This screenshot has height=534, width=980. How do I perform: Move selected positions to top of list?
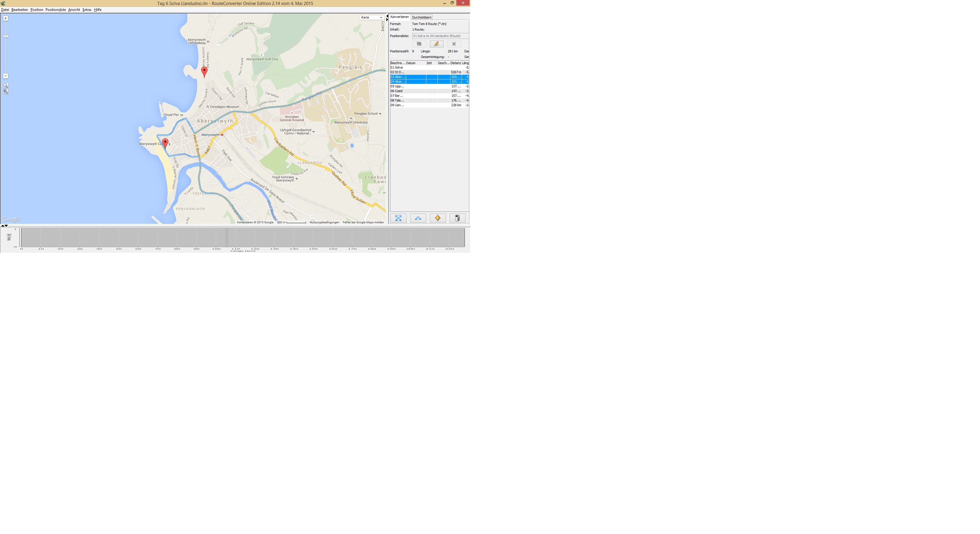[398, 218]
